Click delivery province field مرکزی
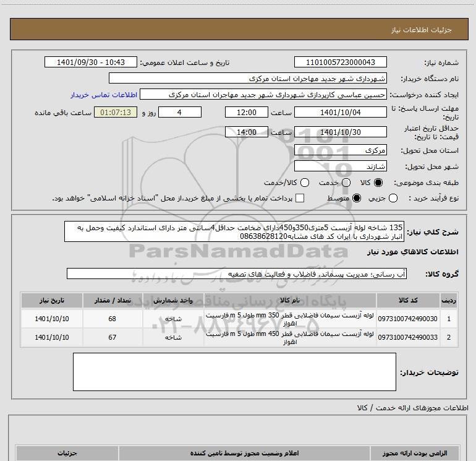The image size is (476, 461). click(x=340, y=150)
